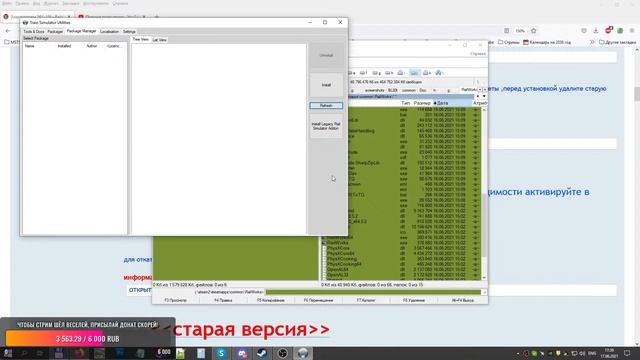Viewport: 640px width, 360px height.
Task: Sort packages by the License column
Action: point(113,46)
